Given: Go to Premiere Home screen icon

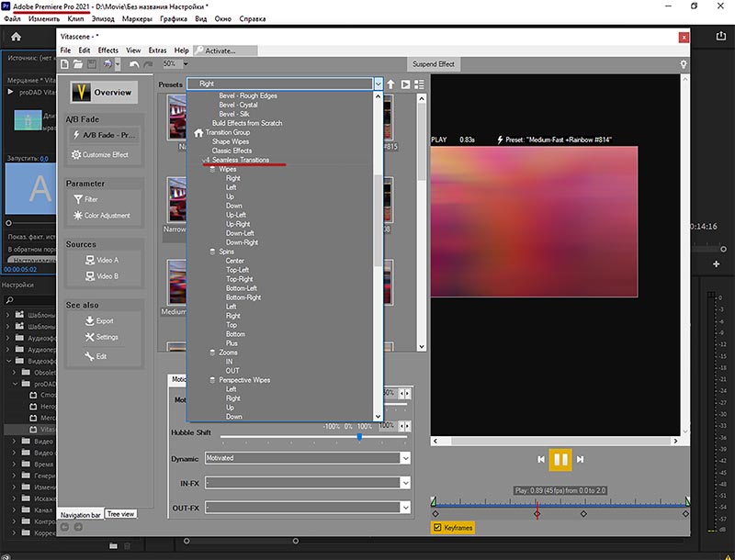Looking at the screenshot, I should pos(16,37).
